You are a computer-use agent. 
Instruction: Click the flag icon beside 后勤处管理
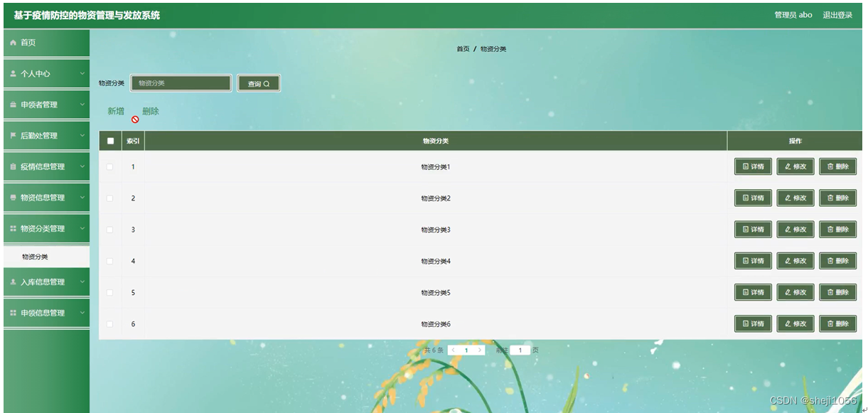tap(13, 136)
